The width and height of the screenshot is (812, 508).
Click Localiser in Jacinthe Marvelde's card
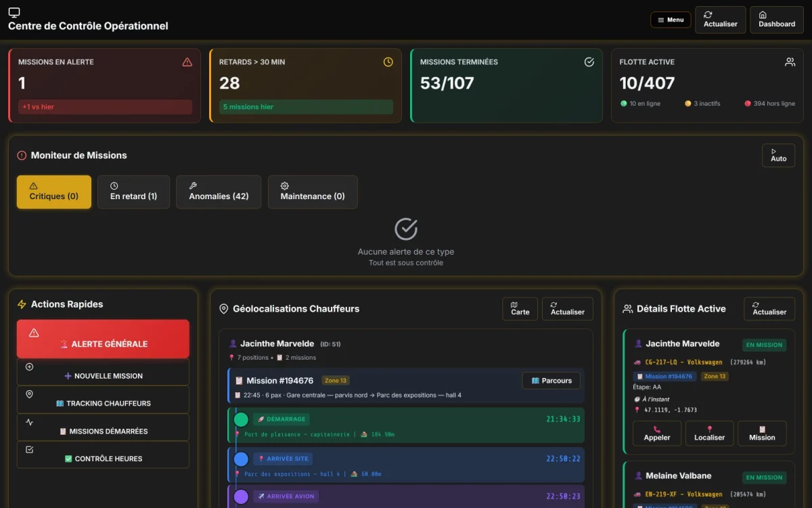pyautogui.click(x=709, y=433)
